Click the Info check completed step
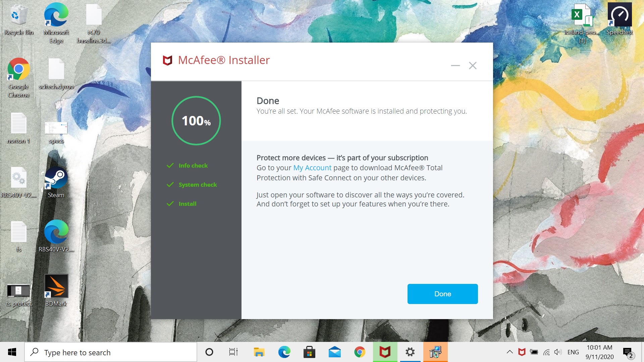 [193, 165]
